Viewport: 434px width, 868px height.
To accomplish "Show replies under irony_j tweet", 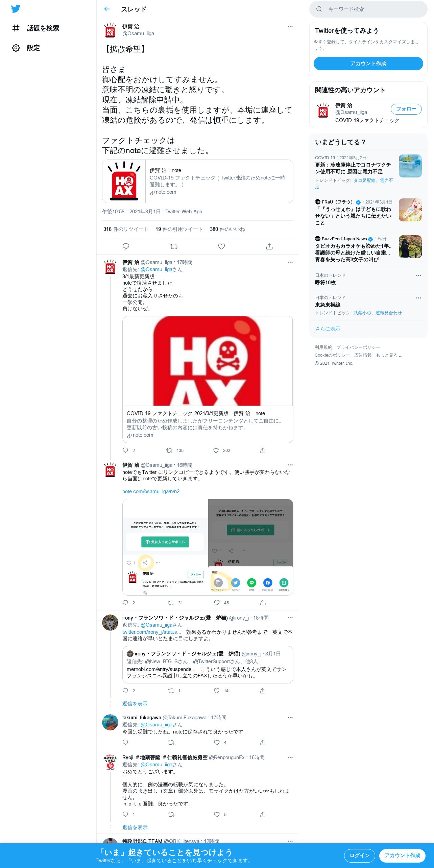I will pyautogui.click(x=135, y=704).
